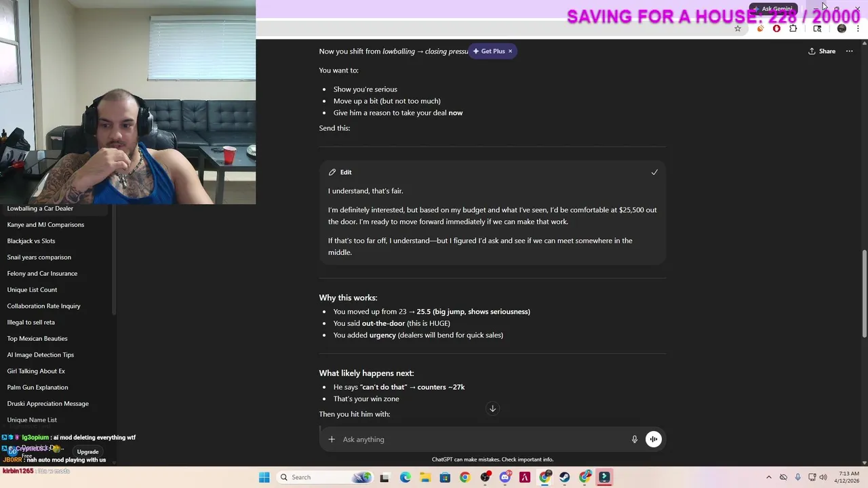Click the Share text label
The image size is (868, 488).
[827, 52]
